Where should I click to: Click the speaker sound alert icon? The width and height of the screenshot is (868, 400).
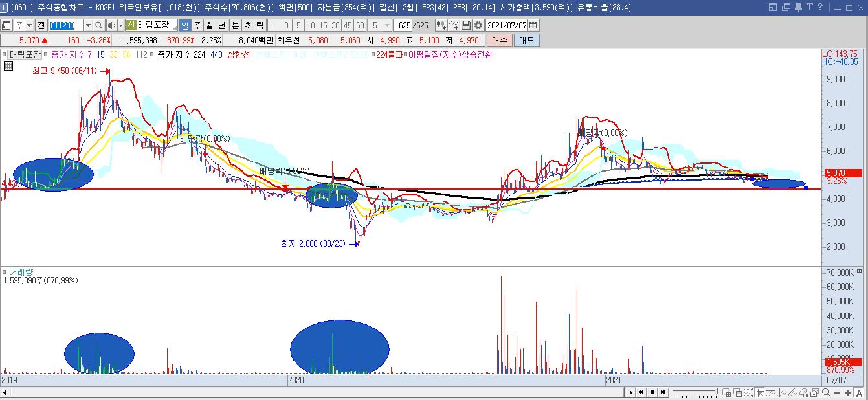click(111, 25)
